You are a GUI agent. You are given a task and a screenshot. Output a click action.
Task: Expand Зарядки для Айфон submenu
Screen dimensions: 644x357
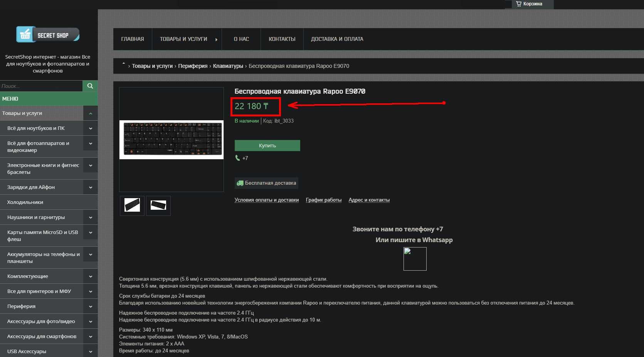point(91,187)
